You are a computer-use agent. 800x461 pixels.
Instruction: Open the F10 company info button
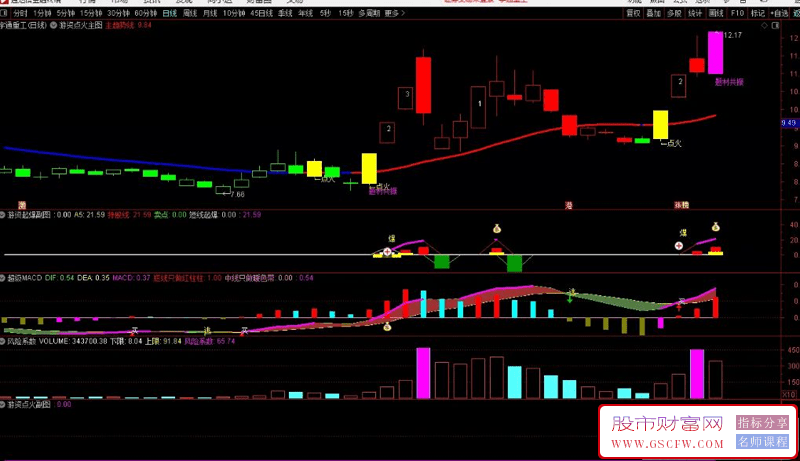[737, 13]
